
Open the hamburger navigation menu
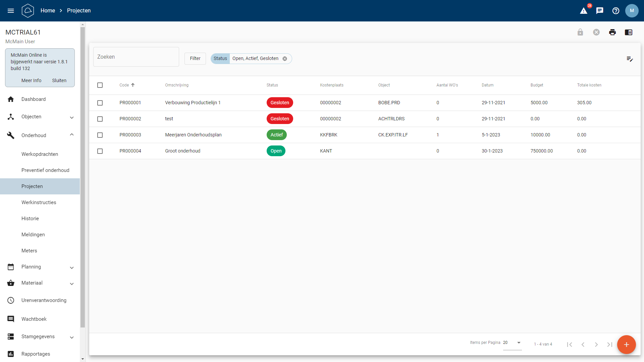click(x=11, y=11)
